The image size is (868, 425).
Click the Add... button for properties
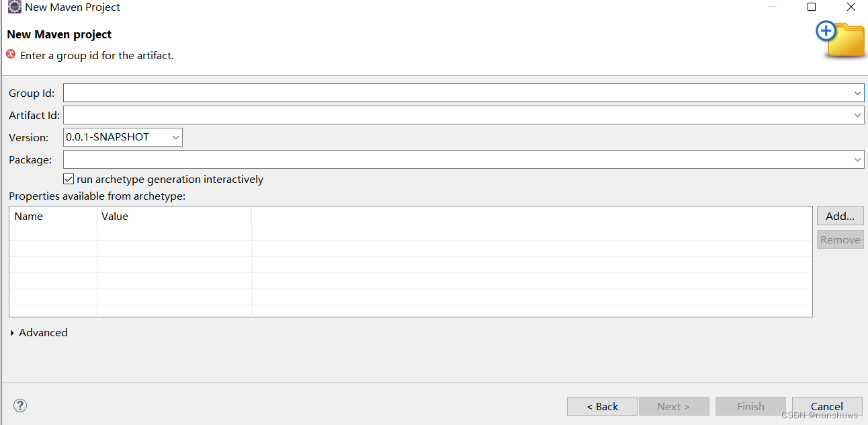pos(840,216)
